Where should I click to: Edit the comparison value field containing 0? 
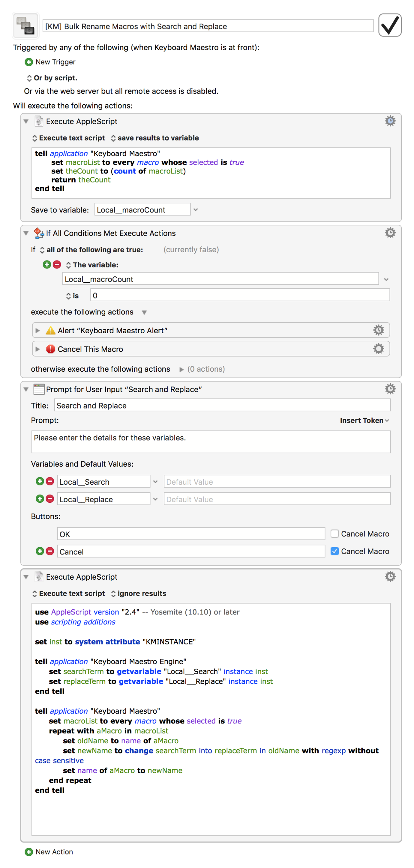point(240,295)
